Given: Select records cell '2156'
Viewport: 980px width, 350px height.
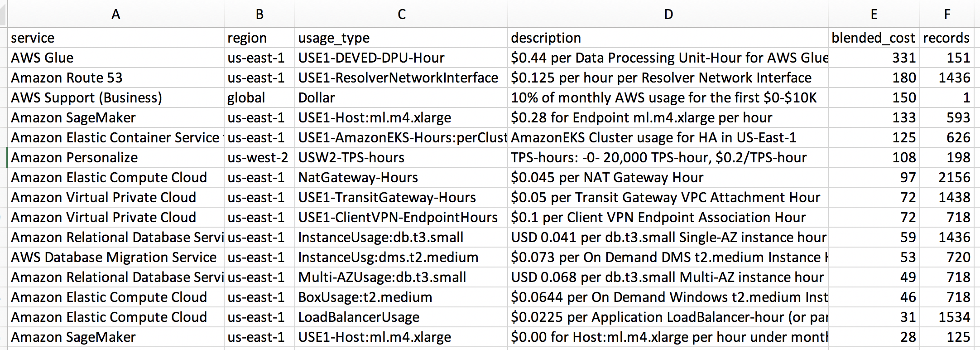Looking at the screenshot, I should [x=947, y=178].
